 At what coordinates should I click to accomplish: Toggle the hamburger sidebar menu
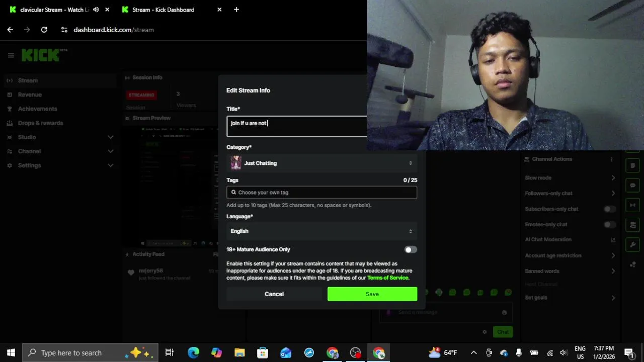click(x=11, y=55)
